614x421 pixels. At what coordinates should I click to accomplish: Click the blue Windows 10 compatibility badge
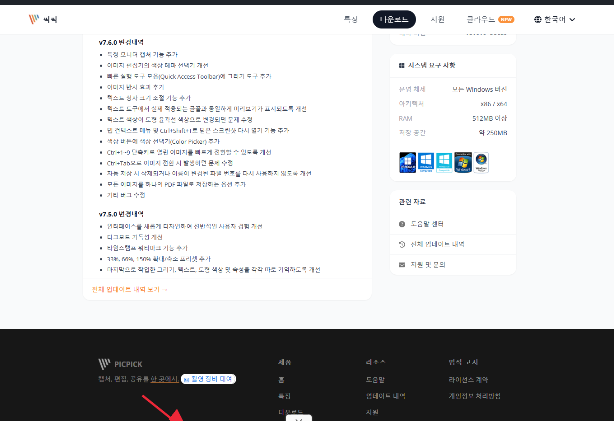(x=426, y=163)
